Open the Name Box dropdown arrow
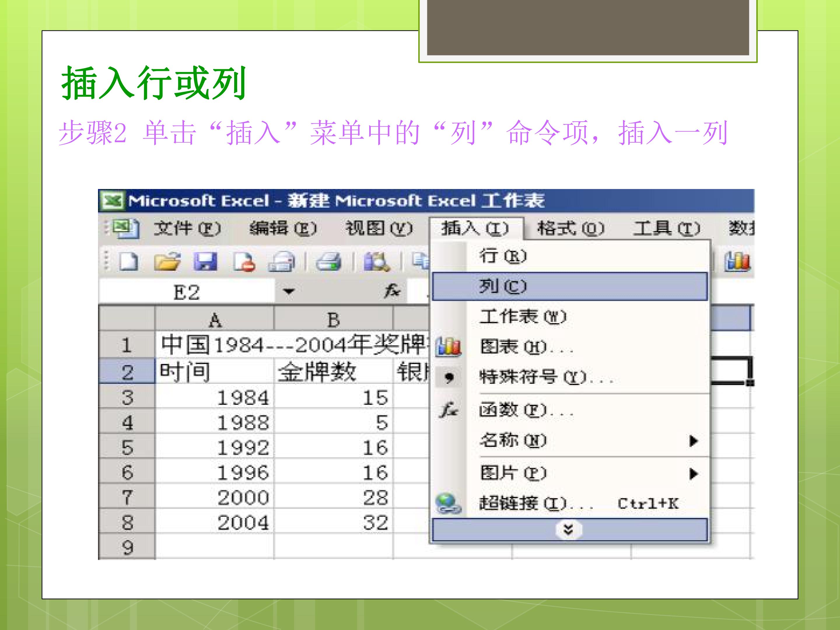This screenshot has width=840, height=630. point(289,292)
